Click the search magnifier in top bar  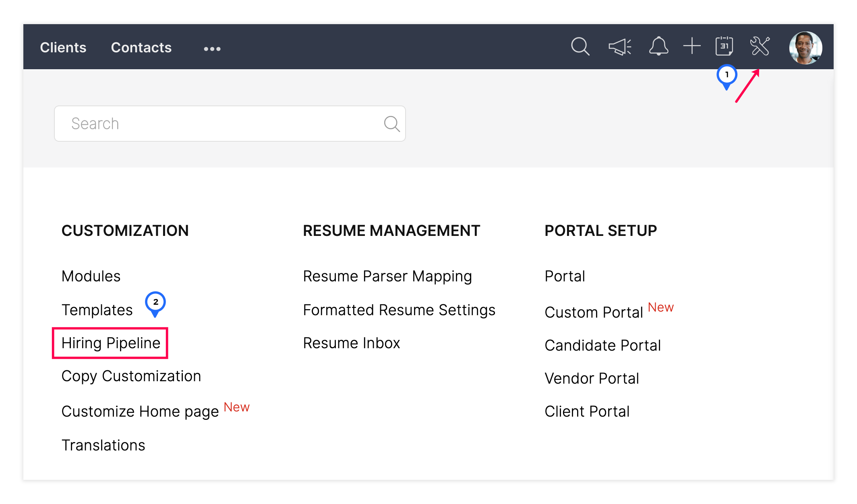580,47
